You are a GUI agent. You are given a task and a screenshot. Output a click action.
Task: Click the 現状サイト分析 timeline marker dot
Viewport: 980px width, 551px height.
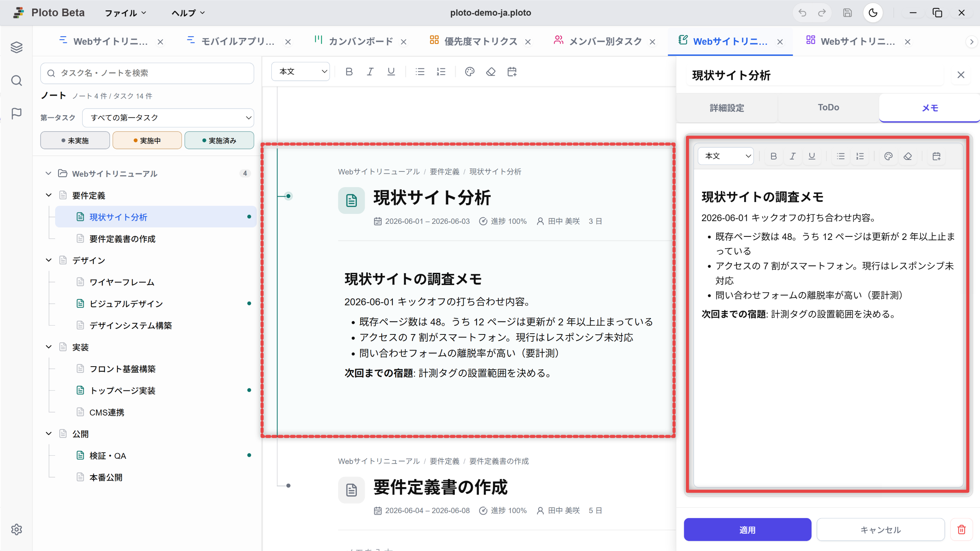pos(288,196)
